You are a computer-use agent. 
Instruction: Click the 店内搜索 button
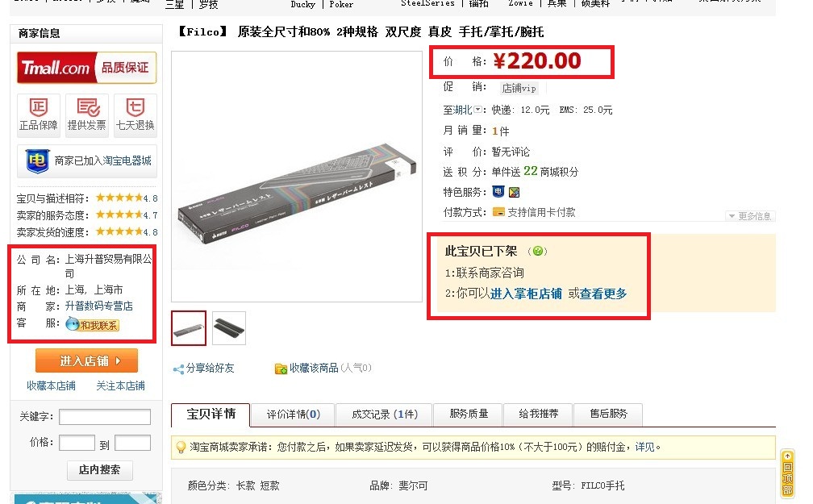(x=99, y=470)
